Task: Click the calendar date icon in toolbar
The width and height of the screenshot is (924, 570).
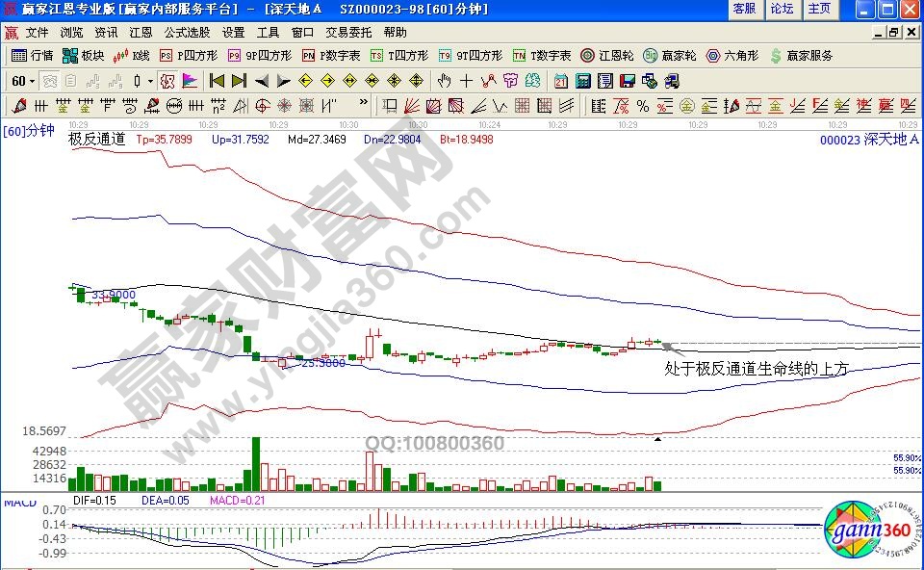Action: coord(560,81)
